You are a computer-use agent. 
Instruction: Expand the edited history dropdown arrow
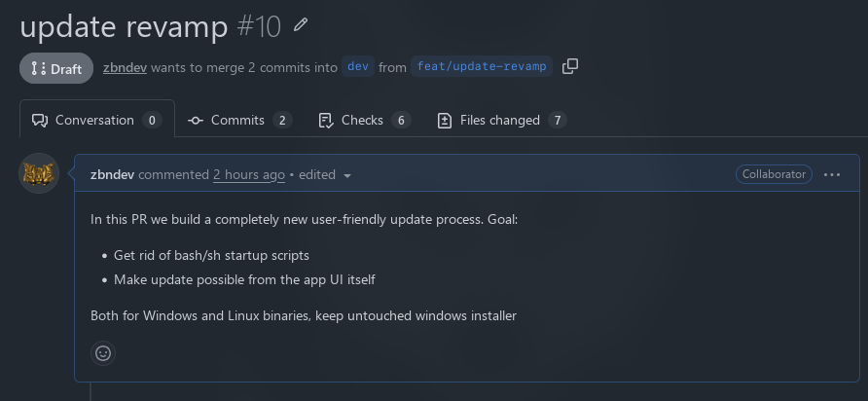(347, 175)
